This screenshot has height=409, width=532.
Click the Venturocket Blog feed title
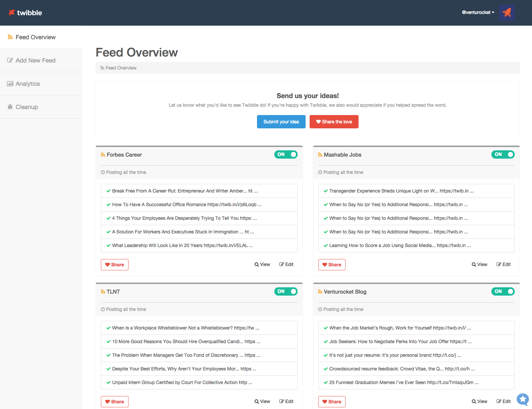tap(345, 292)
